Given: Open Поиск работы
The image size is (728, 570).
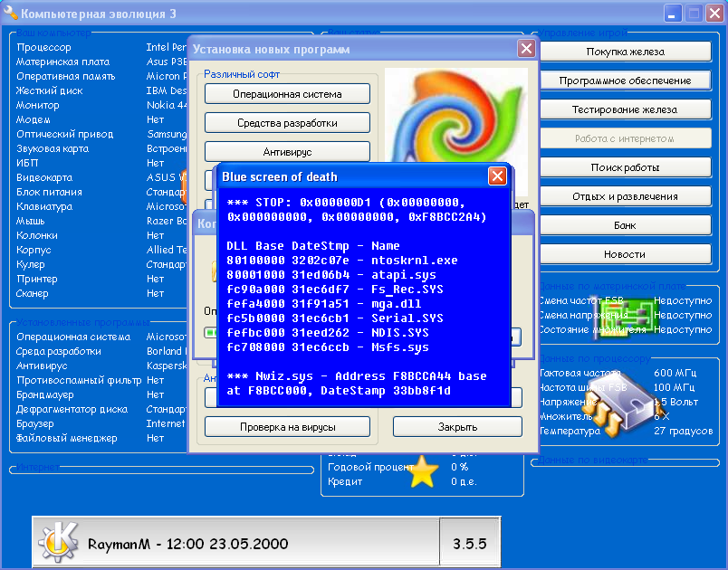Looking at the screenshot, I should click(x=625, y=167).
